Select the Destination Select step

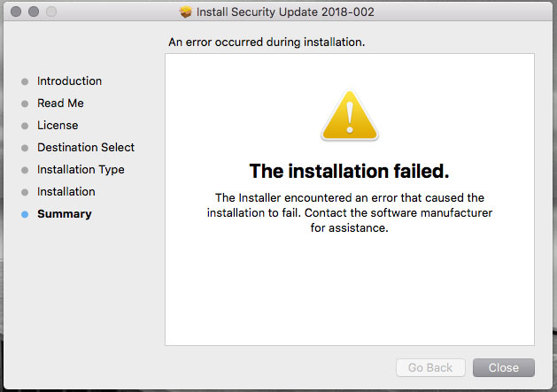tap(86, 148)
